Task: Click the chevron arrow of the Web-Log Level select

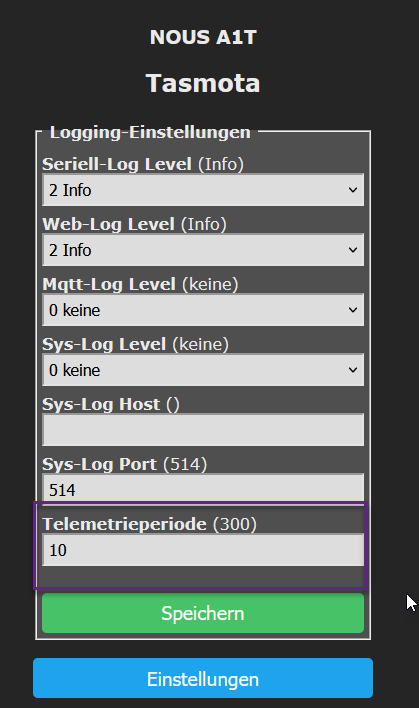Action: coord(353,250)
